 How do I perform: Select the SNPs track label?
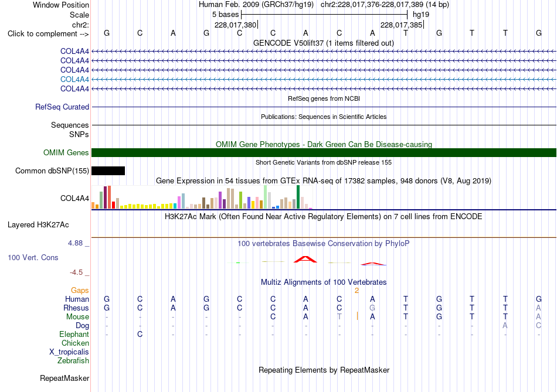pos(79,134)
